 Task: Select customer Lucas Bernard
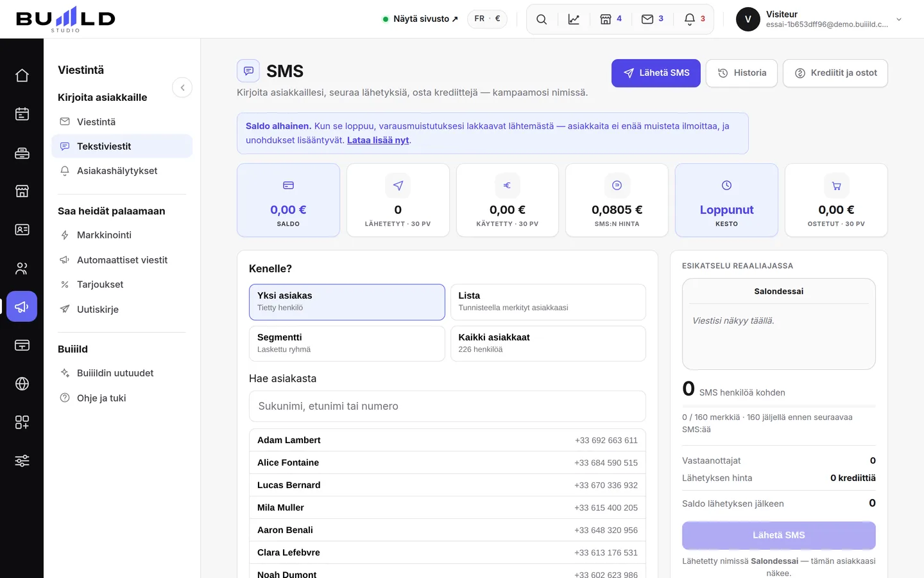coord(447,485)
